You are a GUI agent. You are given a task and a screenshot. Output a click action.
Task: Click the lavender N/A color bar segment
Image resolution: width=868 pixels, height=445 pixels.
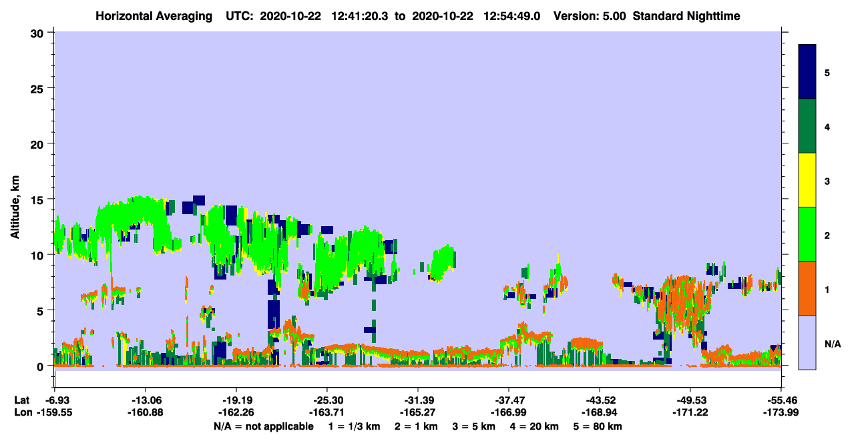807,342
